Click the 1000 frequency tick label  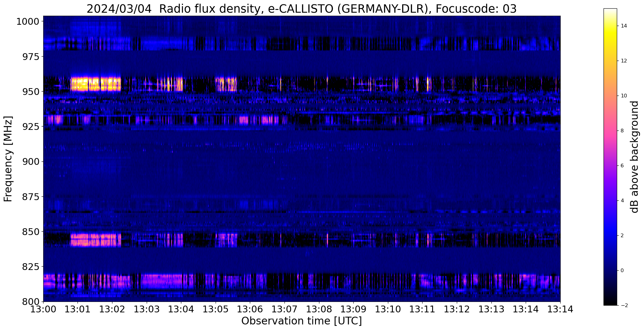pyautogui.click(x=28, y=22)
